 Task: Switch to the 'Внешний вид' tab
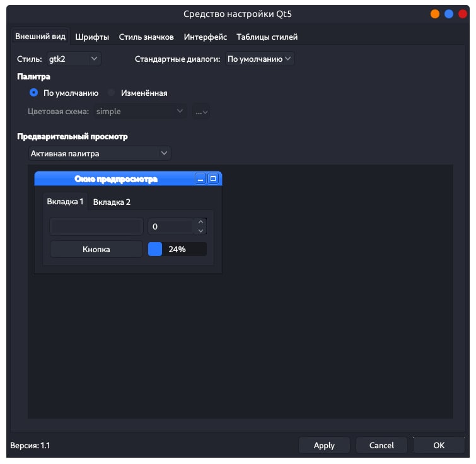click(40, 37)
